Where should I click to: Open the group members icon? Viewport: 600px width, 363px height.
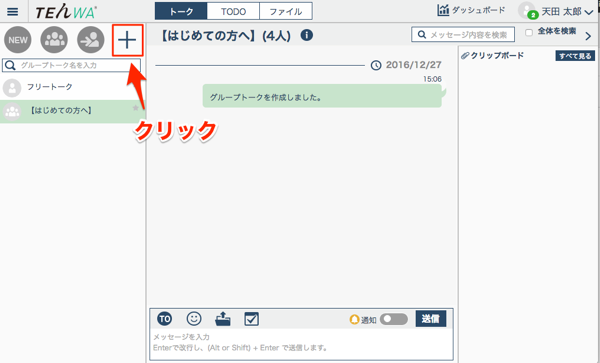pyautogui.click(x=54, y=40)
